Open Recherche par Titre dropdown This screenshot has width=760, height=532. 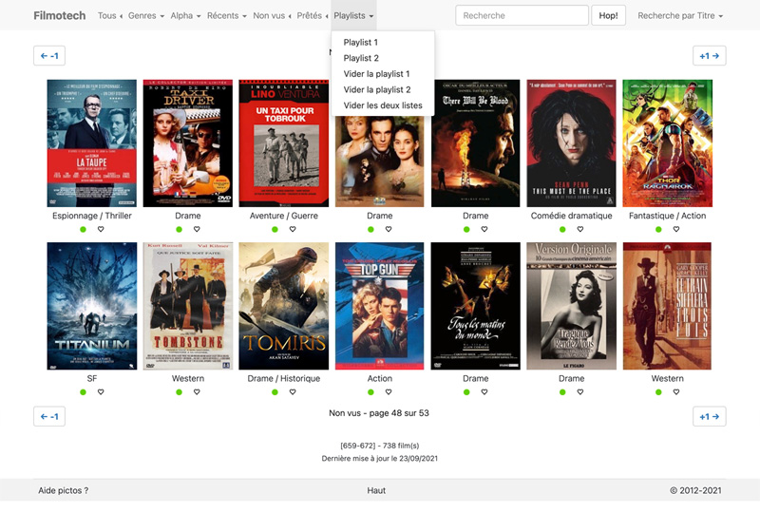click(x=680, y=15)
